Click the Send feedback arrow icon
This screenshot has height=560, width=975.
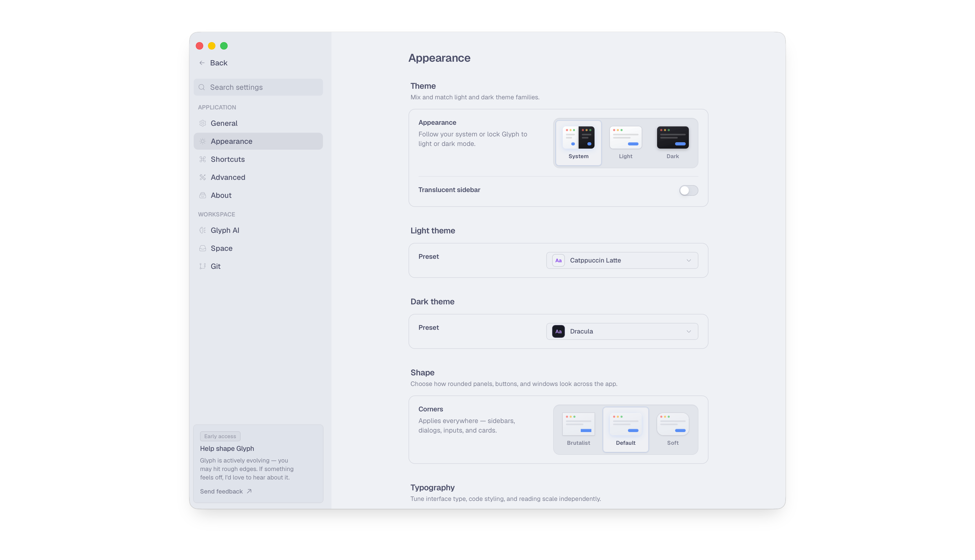tap(249, 491)
